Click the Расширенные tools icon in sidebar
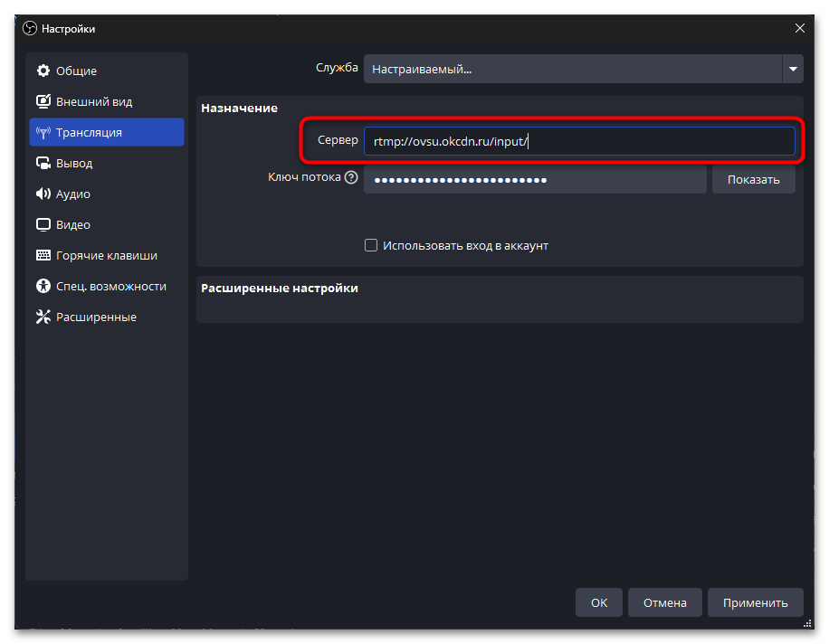This screenshot has width=829, height=644. 43,317
